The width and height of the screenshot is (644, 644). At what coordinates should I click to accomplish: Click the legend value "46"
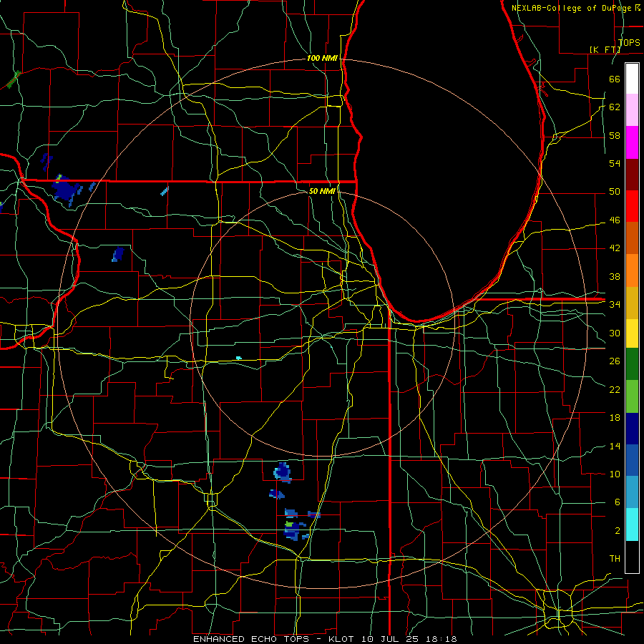tap(615, 220)
